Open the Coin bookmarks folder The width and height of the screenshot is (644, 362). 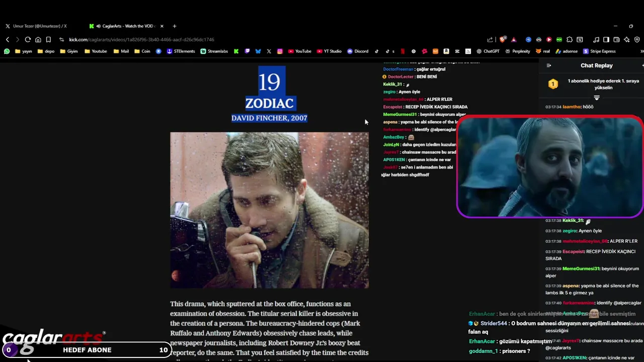(x=142, y=51)
